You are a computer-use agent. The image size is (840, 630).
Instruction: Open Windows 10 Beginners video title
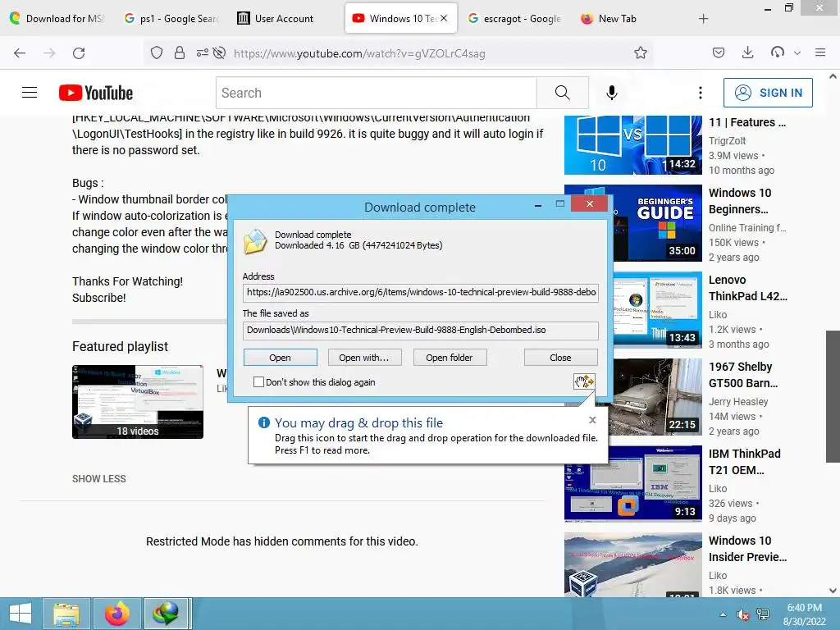741,201
